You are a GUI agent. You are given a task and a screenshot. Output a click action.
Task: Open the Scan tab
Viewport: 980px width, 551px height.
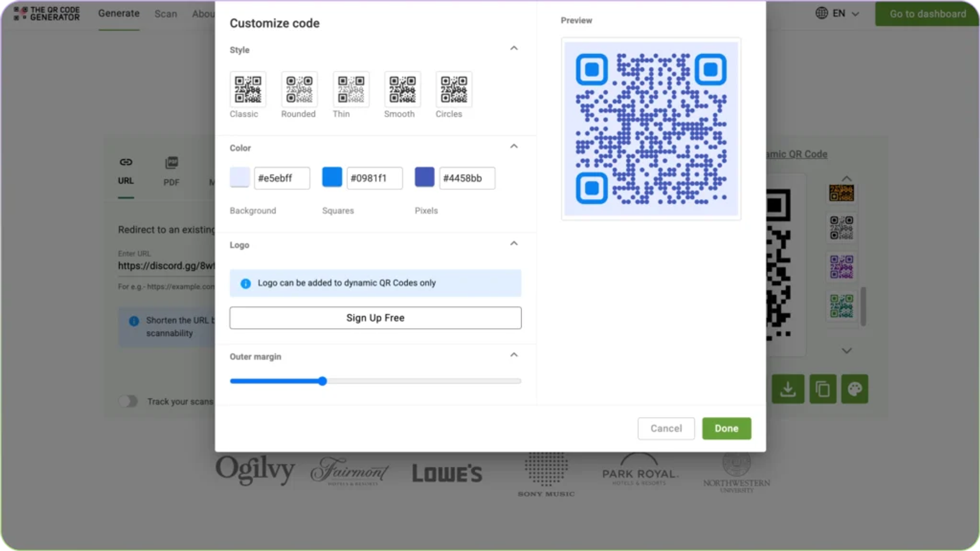(x=166, y=14)
